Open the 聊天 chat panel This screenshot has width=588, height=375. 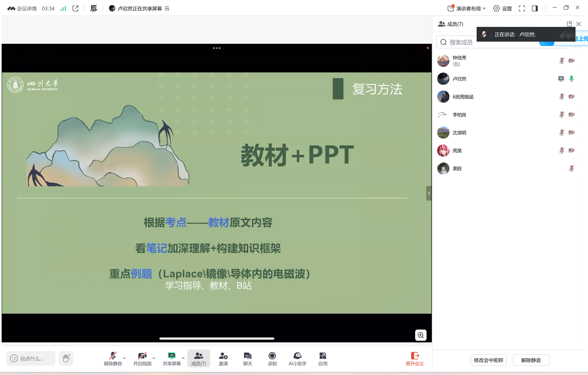coord(247,359)
